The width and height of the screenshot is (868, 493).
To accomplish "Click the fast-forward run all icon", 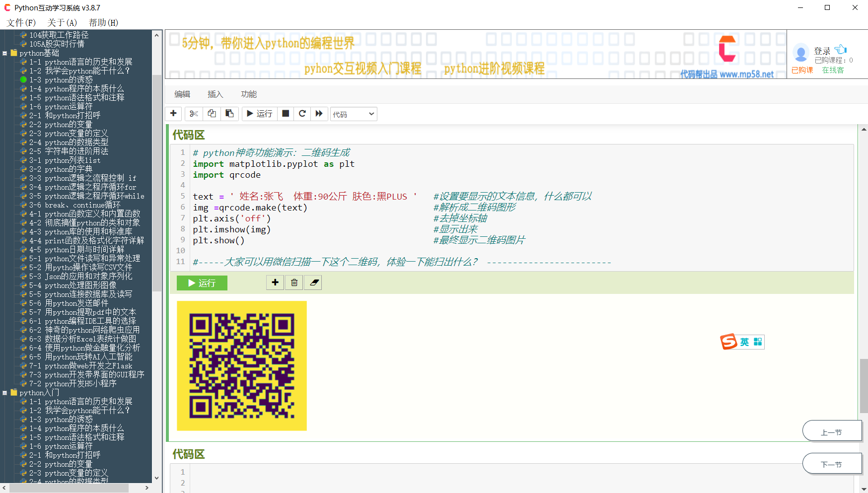I will point(319,114).
